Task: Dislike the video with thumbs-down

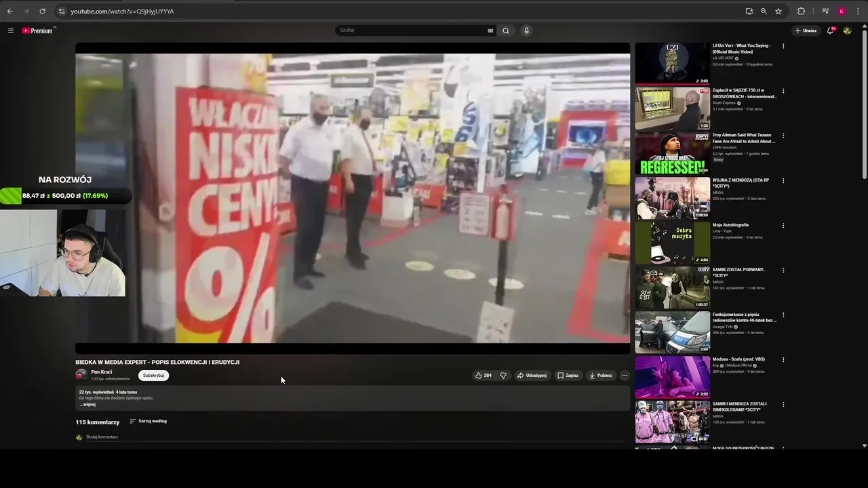Action: click(503, 375)
